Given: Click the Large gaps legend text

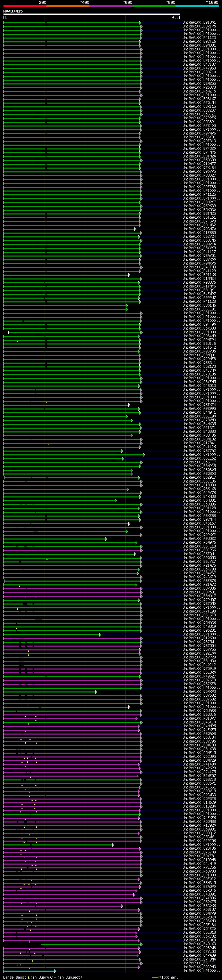Looking at the screenshot, I should (43, 977).
